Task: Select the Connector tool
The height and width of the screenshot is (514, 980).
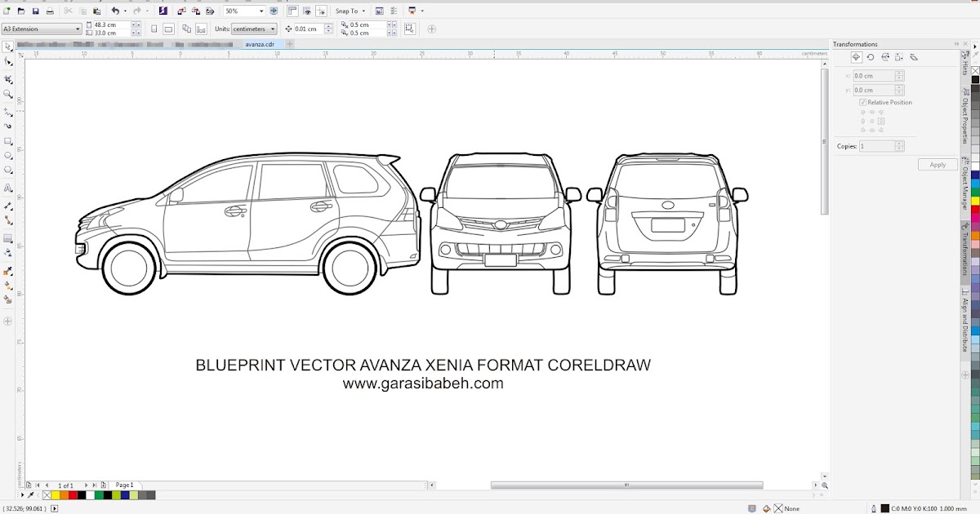Action: point(8,220)
